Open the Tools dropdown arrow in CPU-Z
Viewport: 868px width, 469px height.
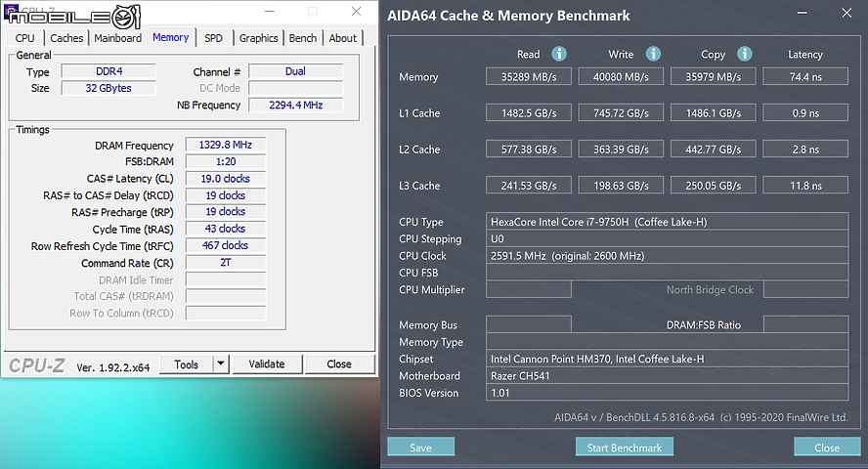pos(221,363)
